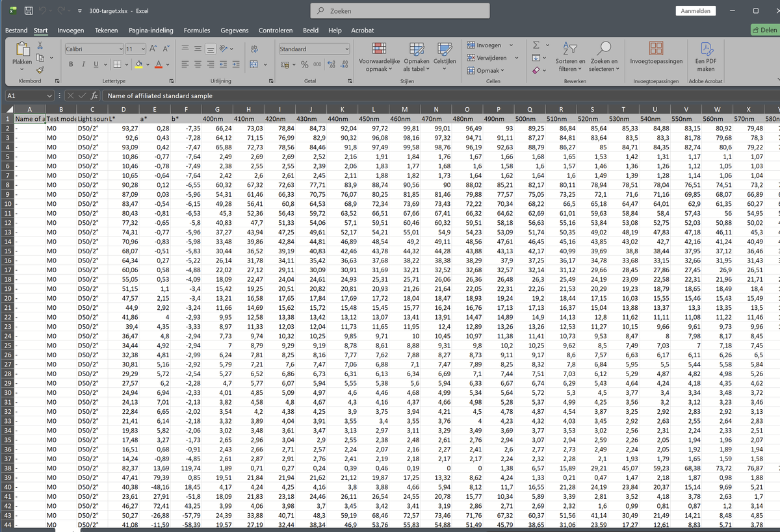
Task: Open Invoegtoepassingen add-ins icon
Action: pyautogui.click(x=656, y=49)
